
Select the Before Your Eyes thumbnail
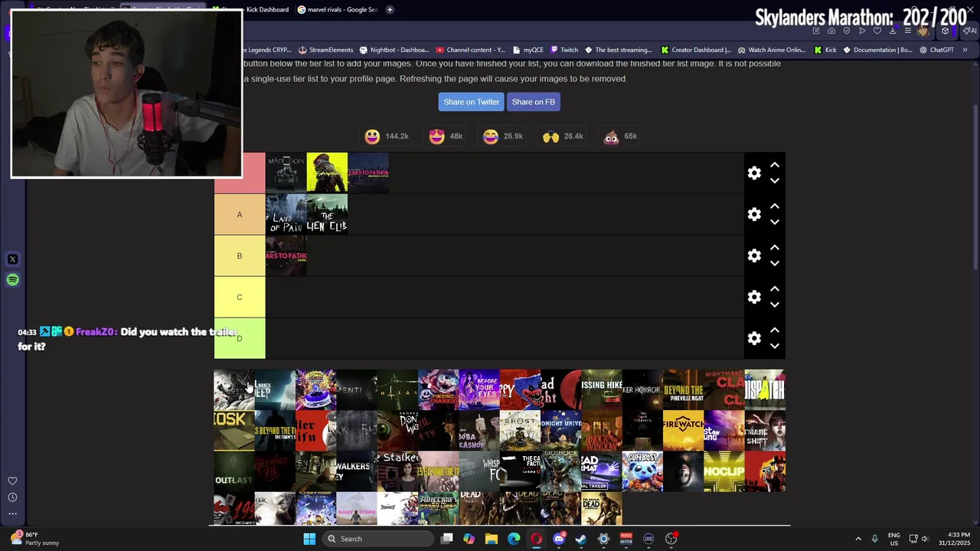pyautogui.click(x=479, y=390)
